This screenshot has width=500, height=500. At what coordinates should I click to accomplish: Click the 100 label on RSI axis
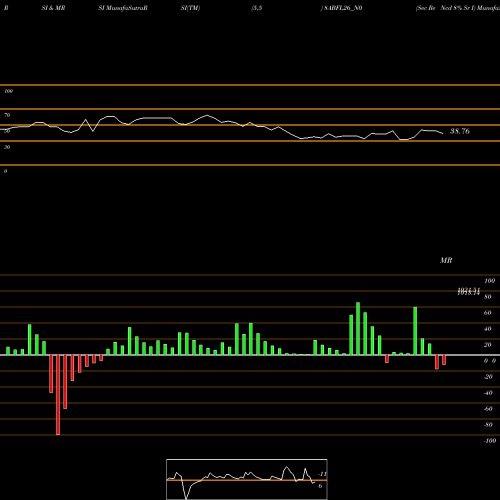click(x=9, y=91)
